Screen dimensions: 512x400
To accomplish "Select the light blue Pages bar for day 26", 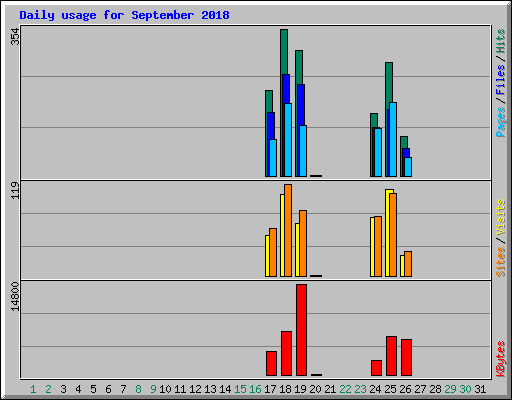I will (408, 167).
